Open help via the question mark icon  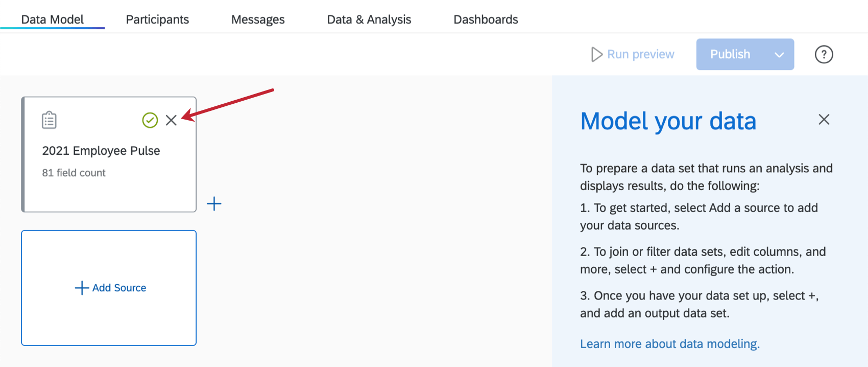point(824,54)
